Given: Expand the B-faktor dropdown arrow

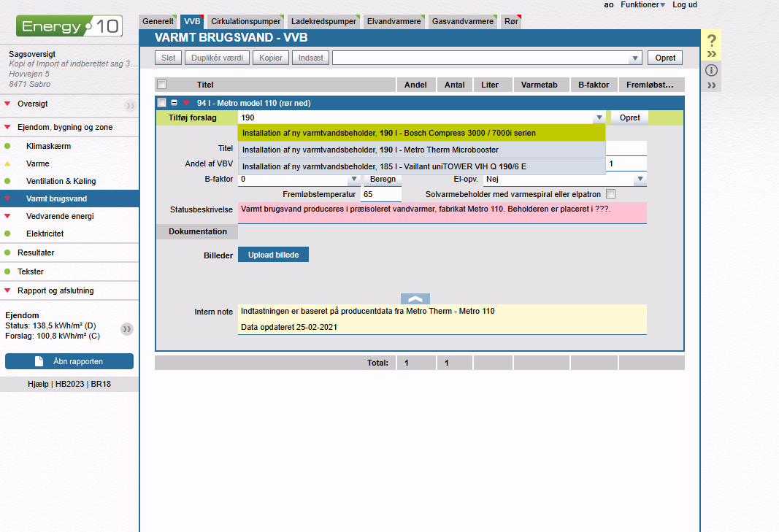Looking at the screenshot, I should click(354, 179).
